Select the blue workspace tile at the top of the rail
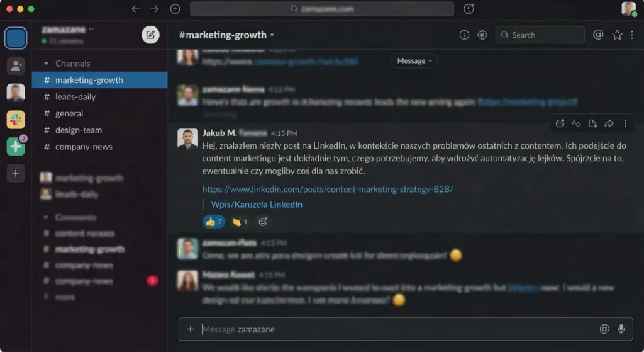 pos(16,38)
